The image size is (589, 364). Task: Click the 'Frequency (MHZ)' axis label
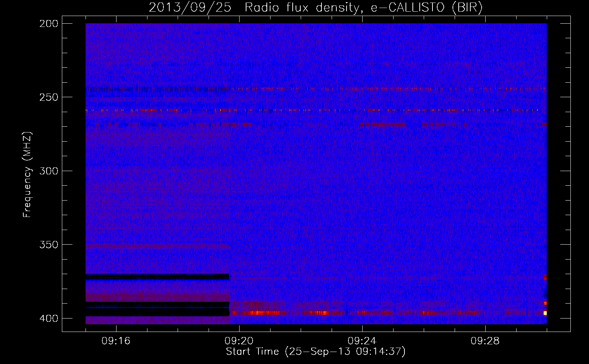(x=27, y=175)
